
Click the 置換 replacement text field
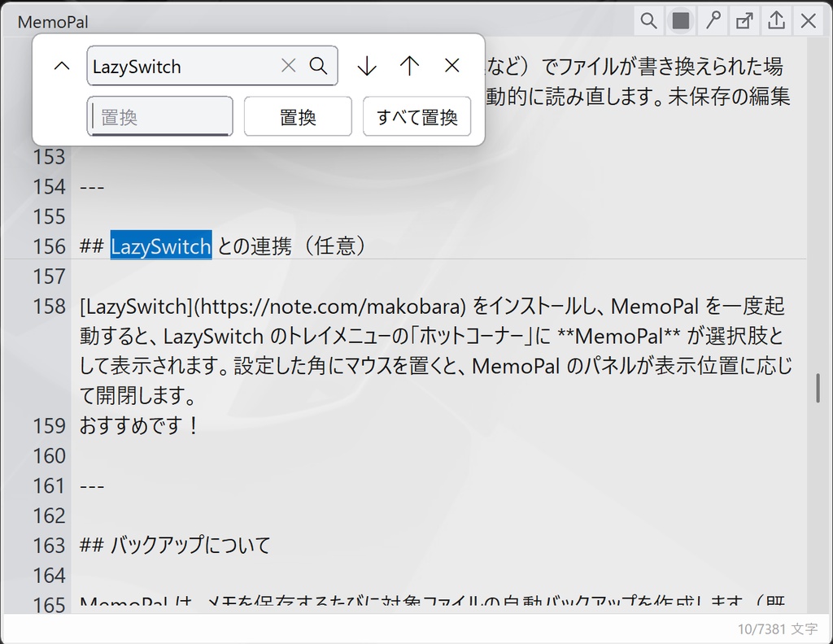(x=160, y=116)
